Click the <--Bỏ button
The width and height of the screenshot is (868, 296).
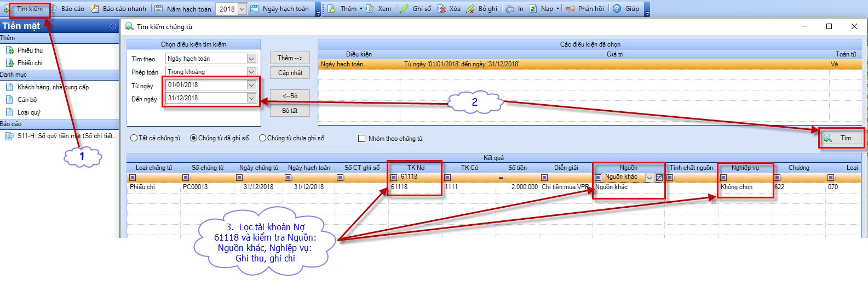[x=290, y=96]
